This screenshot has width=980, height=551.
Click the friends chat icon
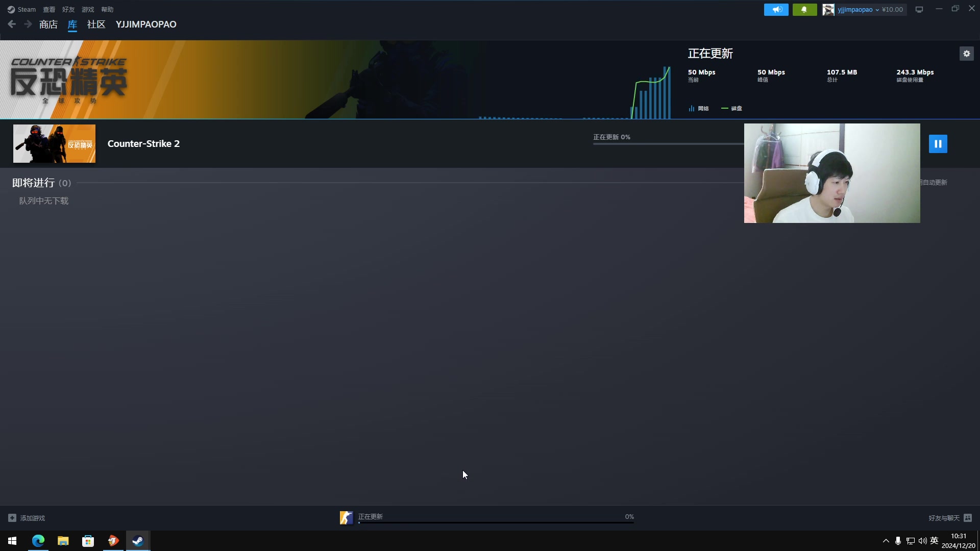968,518
